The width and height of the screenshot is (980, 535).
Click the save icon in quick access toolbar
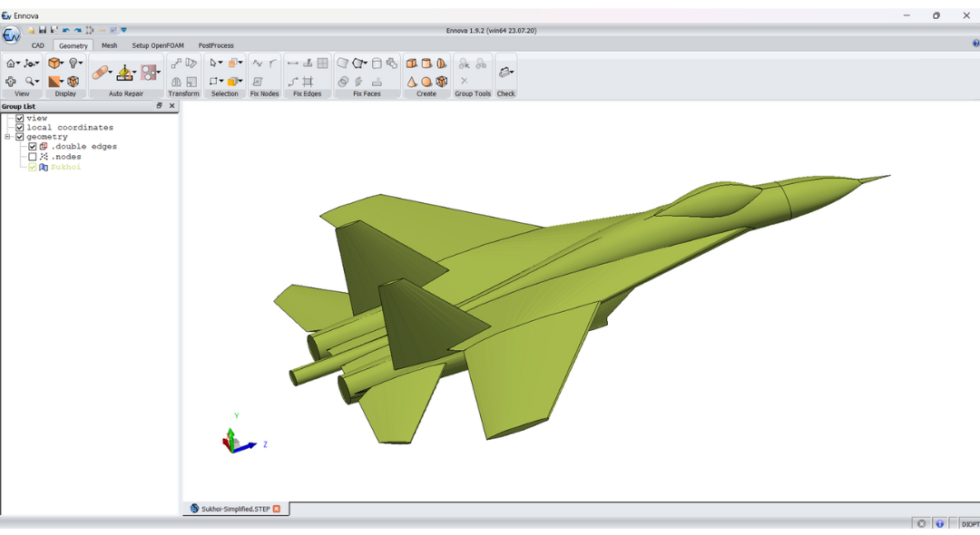coord(42,30)
